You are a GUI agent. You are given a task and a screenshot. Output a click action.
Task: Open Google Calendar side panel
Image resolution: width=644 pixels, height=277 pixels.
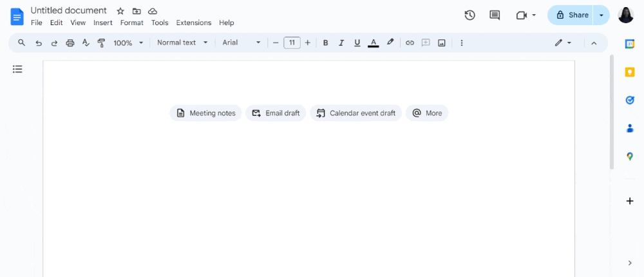coord(630,44)
